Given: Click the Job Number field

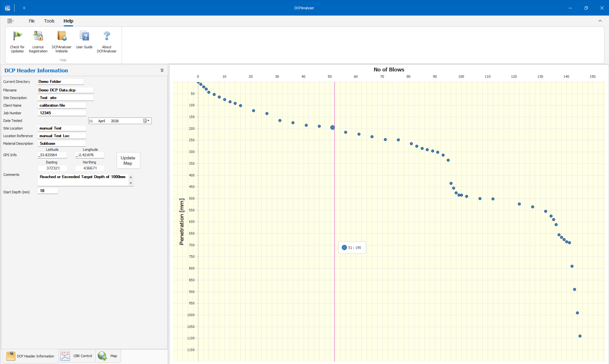Looking at the screenshot, I should tap(62, 113).
